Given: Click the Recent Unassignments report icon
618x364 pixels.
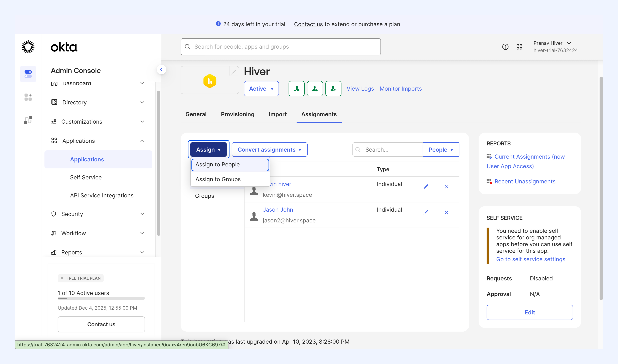Looking at the screenshot, I should point(489,181).
